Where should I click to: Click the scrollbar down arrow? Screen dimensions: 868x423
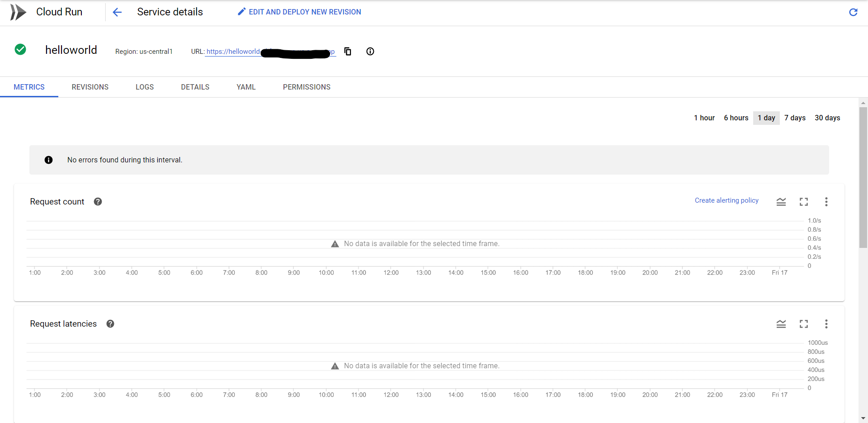863,418
